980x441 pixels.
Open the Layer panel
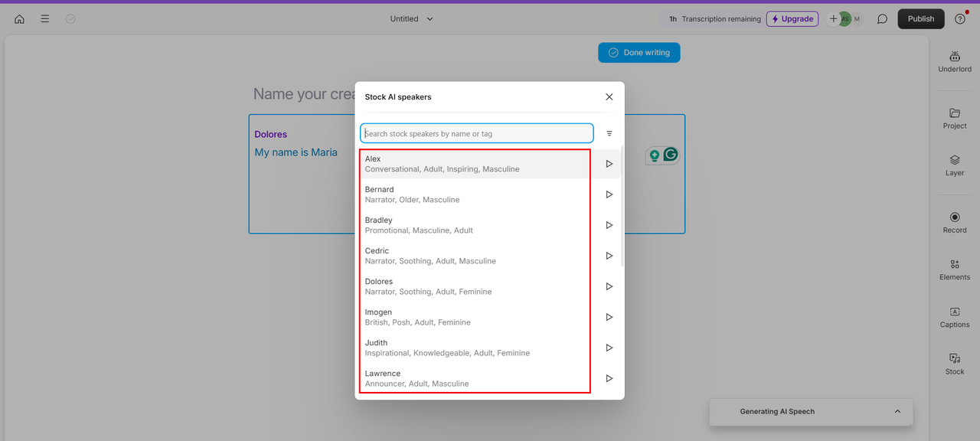955,165
